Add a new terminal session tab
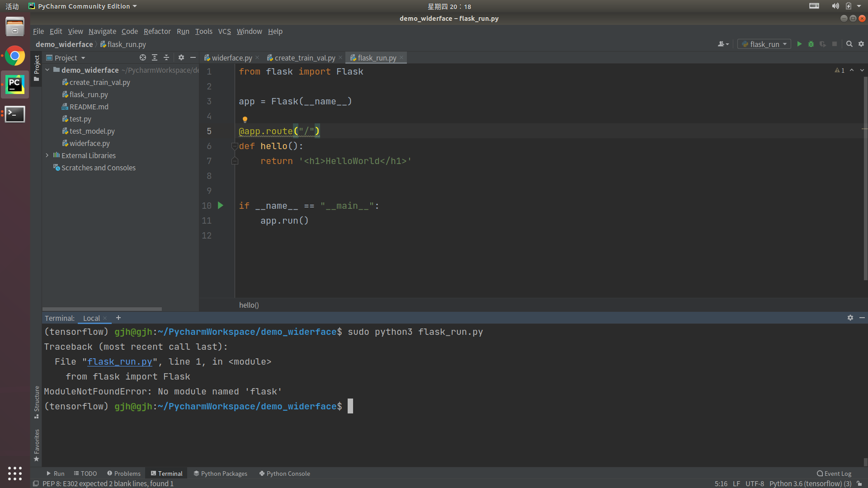The height and width of the screenshot is (488, 868). tap(118, 318)
